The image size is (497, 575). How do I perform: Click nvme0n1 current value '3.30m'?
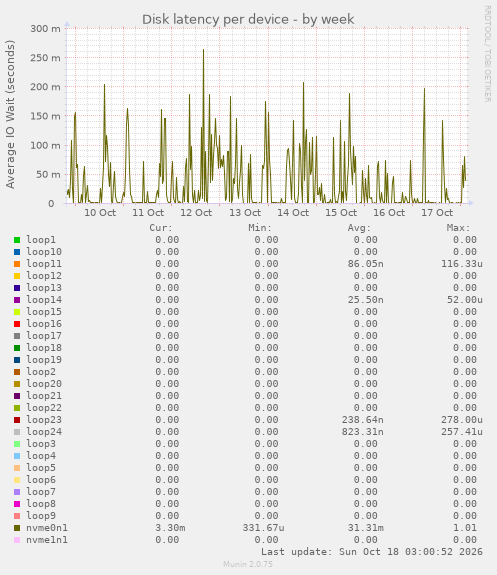click(x=170, y=528)
